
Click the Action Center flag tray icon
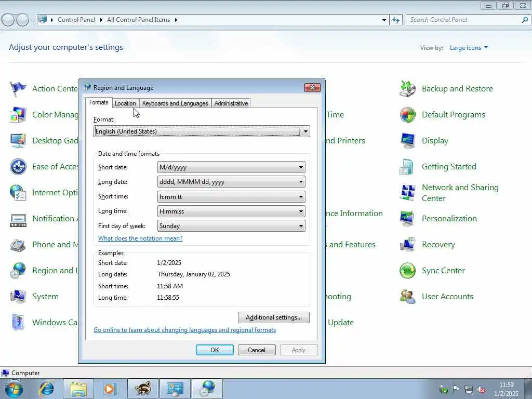(x=456, y=389)
